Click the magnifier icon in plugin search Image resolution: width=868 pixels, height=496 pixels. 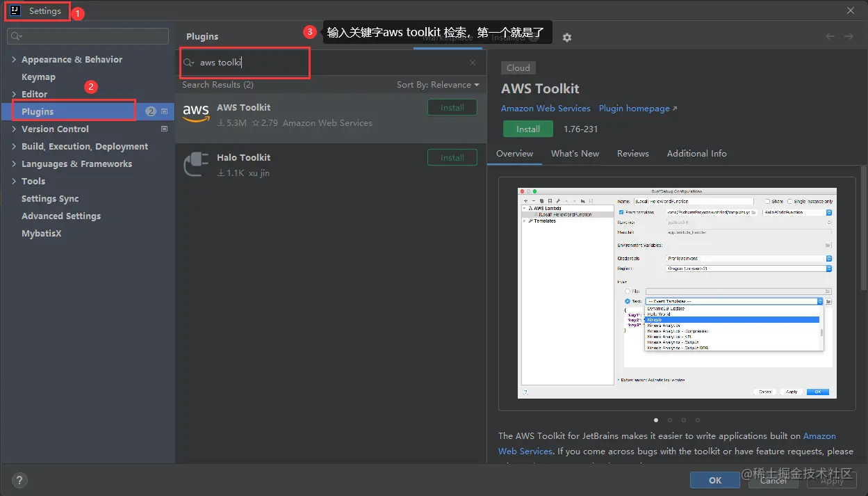tap(188, 63)
